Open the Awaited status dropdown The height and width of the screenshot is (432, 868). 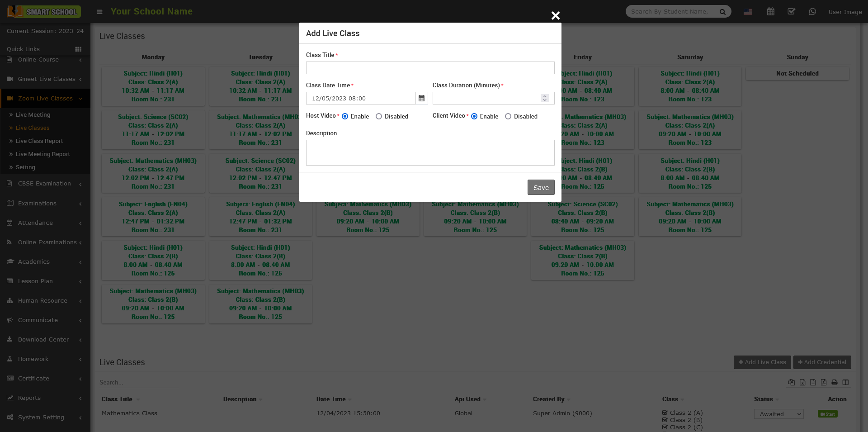778,414
